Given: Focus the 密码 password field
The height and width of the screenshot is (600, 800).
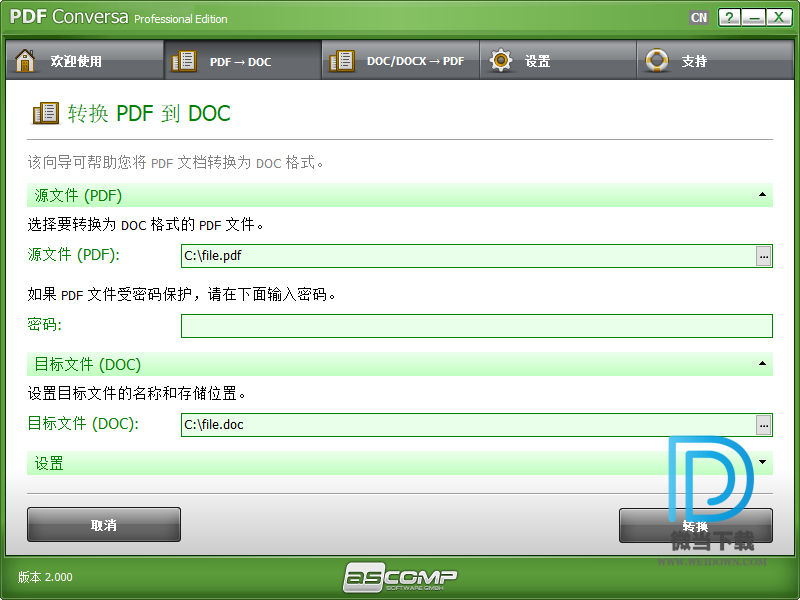Looking at the screenshot, I should (x=477, y=326).
